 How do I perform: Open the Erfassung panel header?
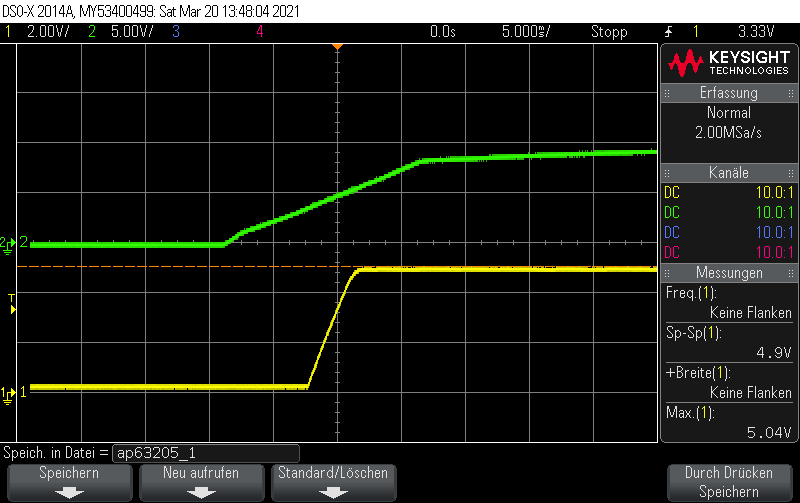(729, 93)
